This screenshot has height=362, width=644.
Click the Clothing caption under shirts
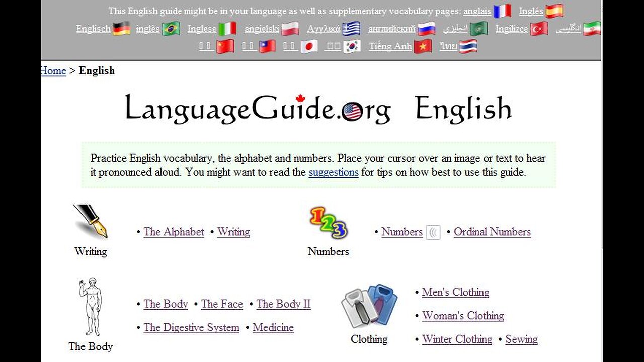point(369,339)
